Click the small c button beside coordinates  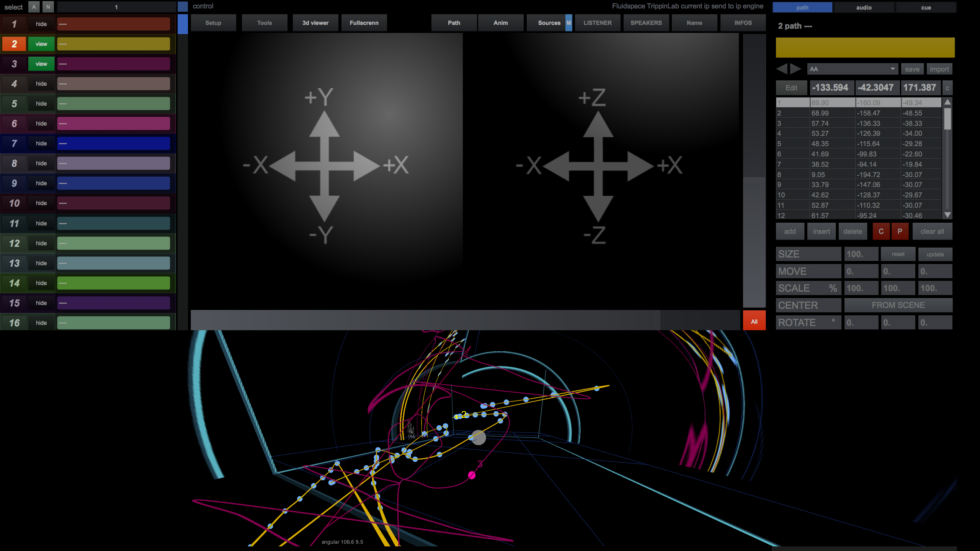[947, 88]
